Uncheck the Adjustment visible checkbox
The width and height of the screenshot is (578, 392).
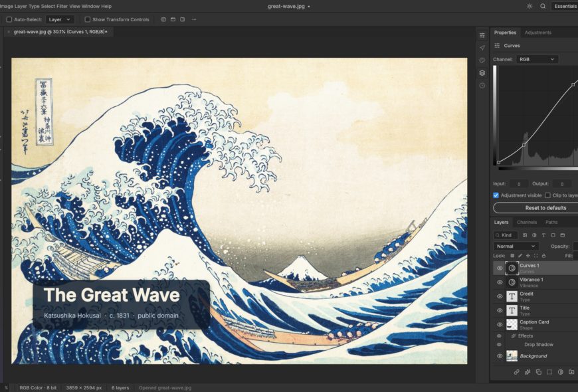[x=496, y=195]
